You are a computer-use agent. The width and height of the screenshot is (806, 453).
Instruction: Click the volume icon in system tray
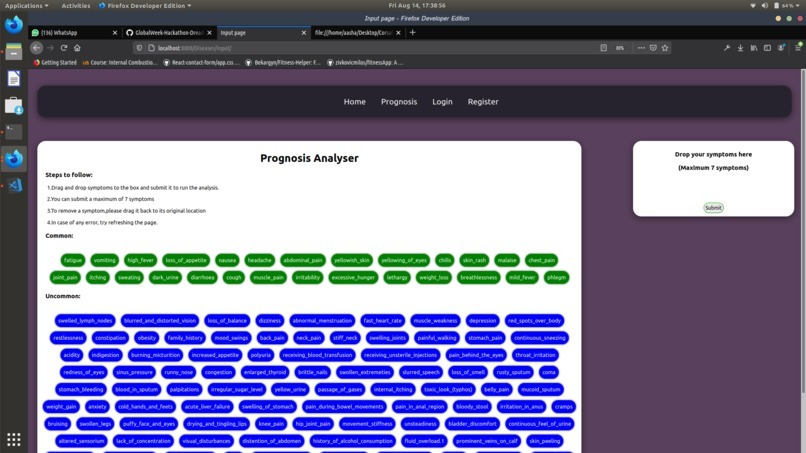(764, 6)
